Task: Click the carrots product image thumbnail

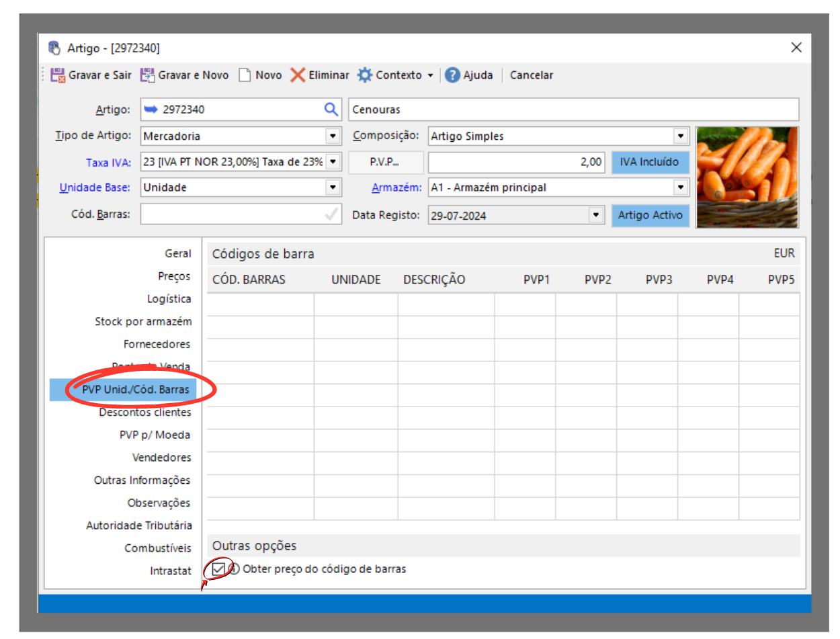Action: (x=747, y=177)
